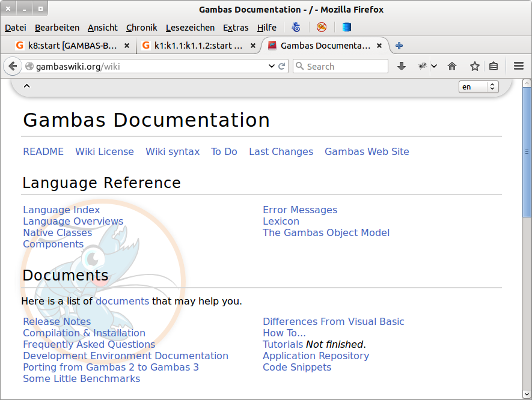Click the browser back arrow button
The height and width of the screenshot is (400, 532).
point(12,66)
